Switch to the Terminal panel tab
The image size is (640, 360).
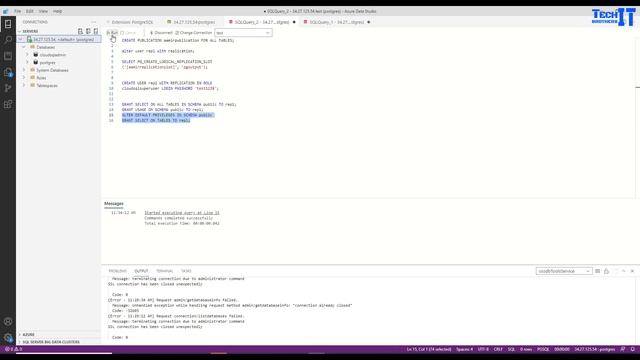pos(164,271)
